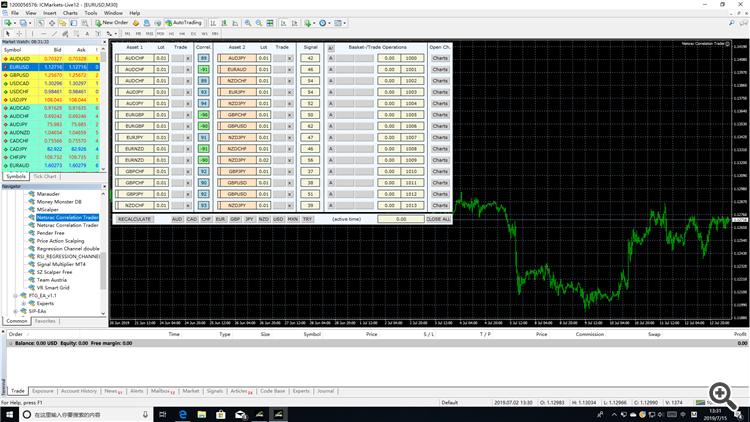This screenshot has height=422, width=750.
Task: Open the Profiles toolbar icon
Action: 23,22
